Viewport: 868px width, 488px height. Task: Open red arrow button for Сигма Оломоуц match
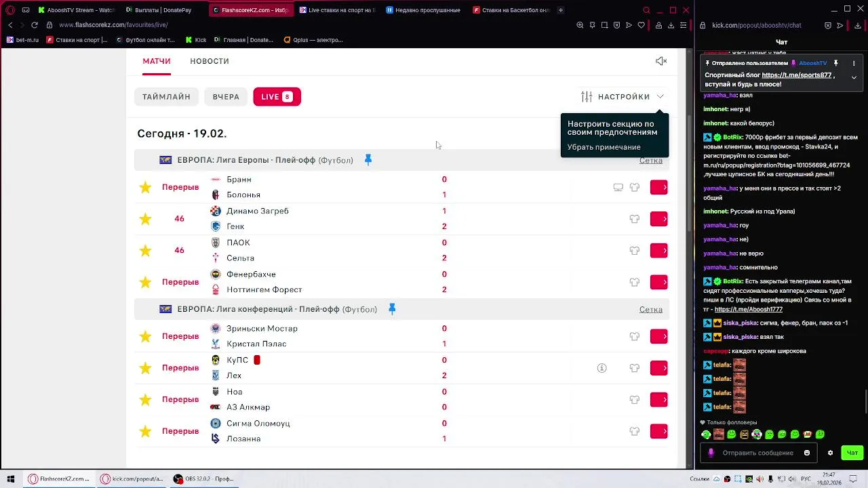659,431
